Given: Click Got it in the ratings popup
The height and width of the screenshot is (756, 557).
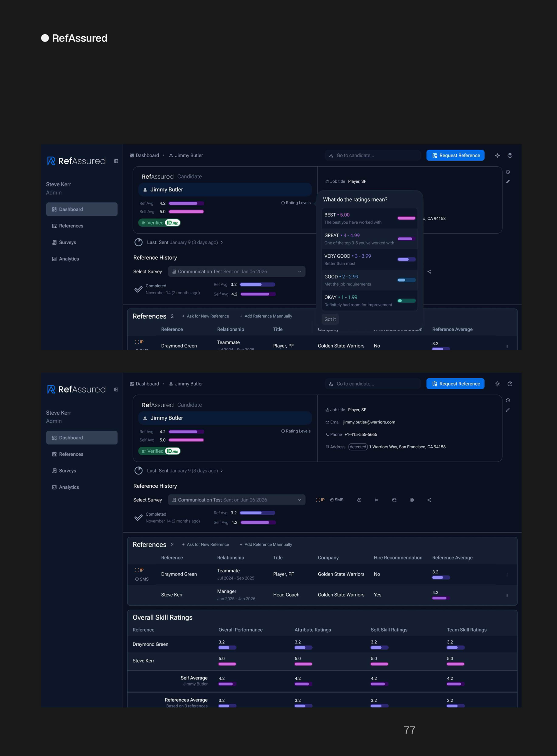Looking at the screenshot, I should (330, 319).
